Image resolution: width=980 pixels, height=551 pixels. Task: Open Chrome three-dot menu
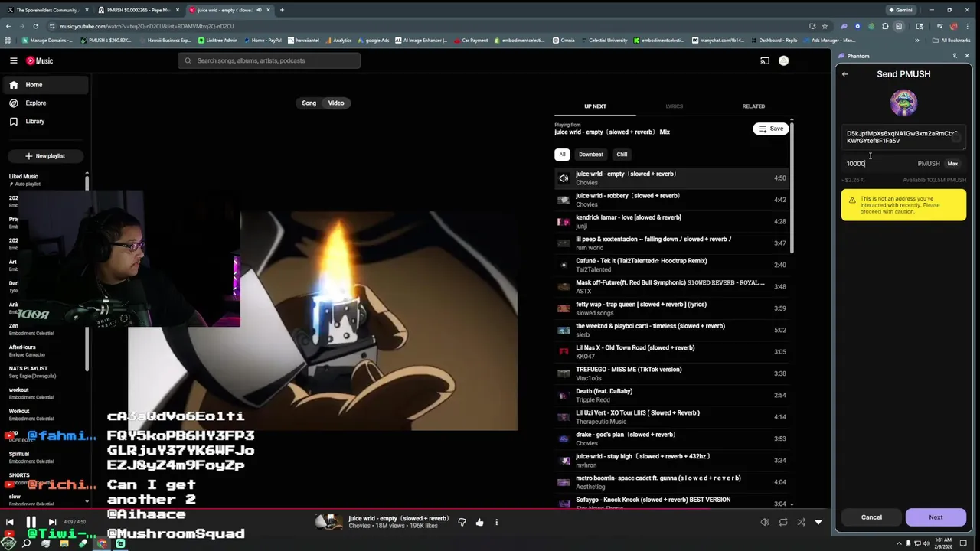point(968,26)
